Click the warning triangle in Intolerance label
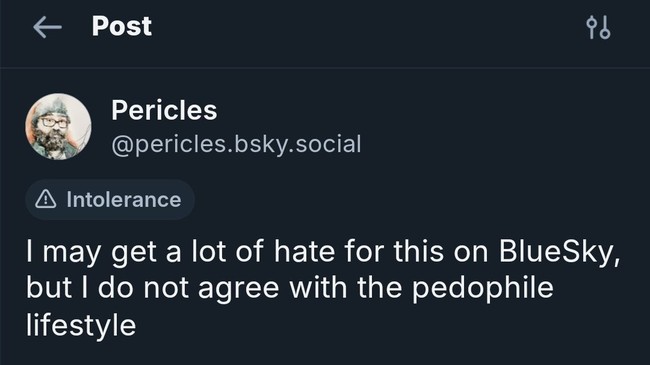This screenshot has height=365, width=650. pos(46,200)
